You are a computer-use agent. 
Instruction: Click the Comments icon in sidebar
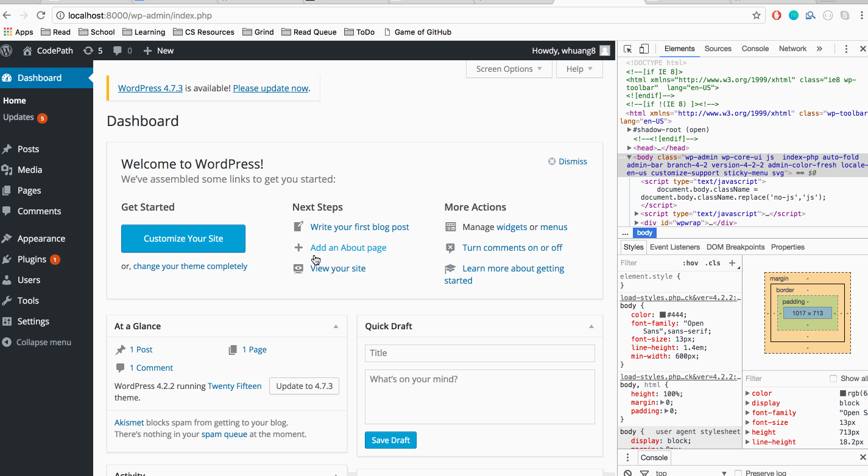pos(7,211)
